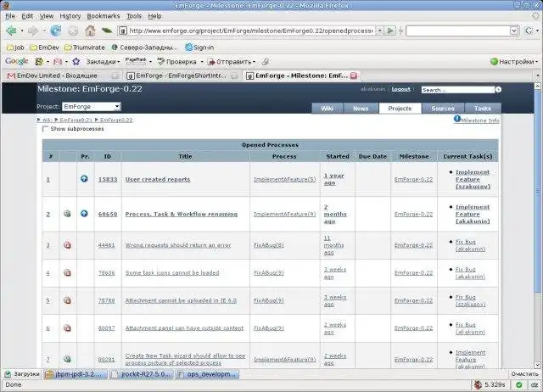543x392 pixels.
Task: Open the User created reports link
Action: click(x=158, y=179)
